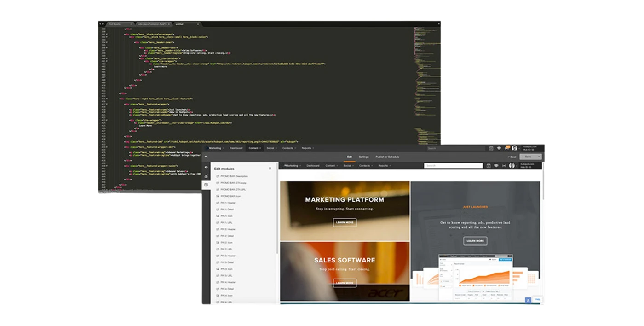Click the user avatar in the page preview nav bar

tap(512, 166)
